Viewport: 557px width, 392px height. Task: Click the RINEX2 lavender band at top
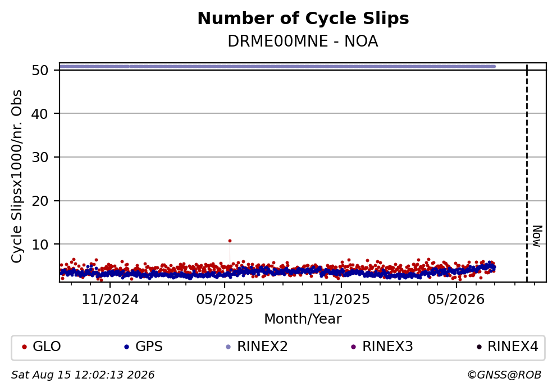click(277, 66)
